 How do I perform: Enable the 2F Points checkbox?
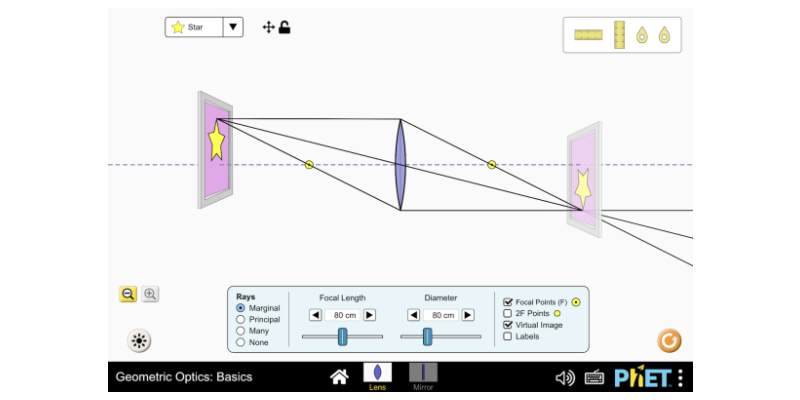[x=508, y=313]
